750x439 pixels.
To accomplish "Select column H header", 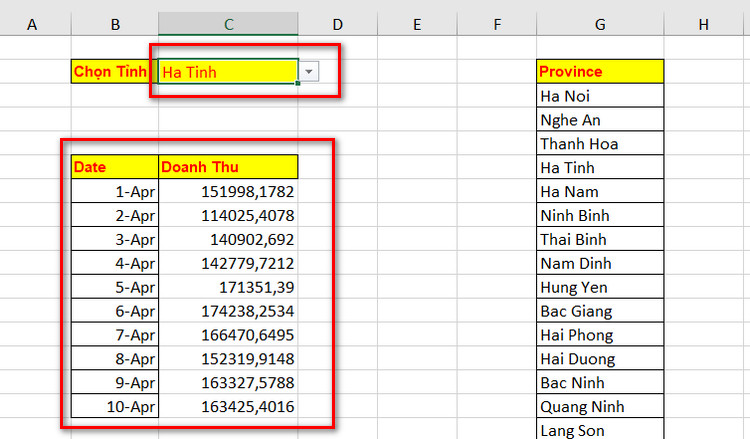I will [x=704, y=24].
